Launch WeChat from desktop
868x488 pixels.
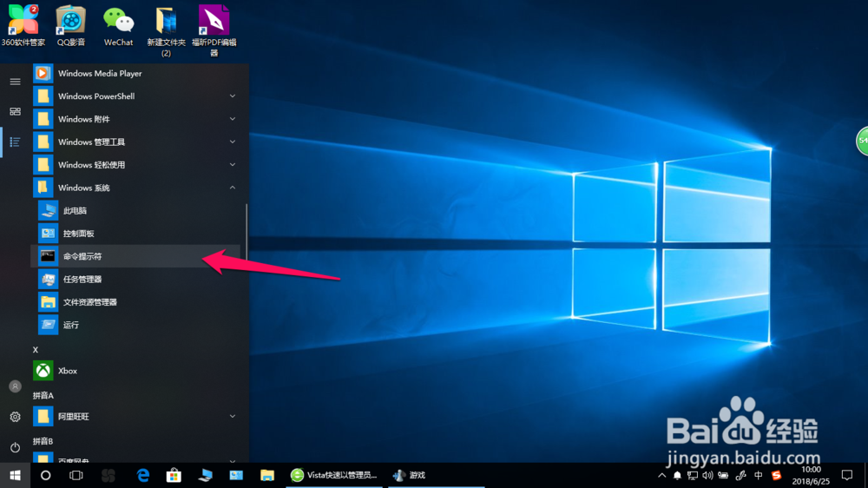tap(118, 25)
